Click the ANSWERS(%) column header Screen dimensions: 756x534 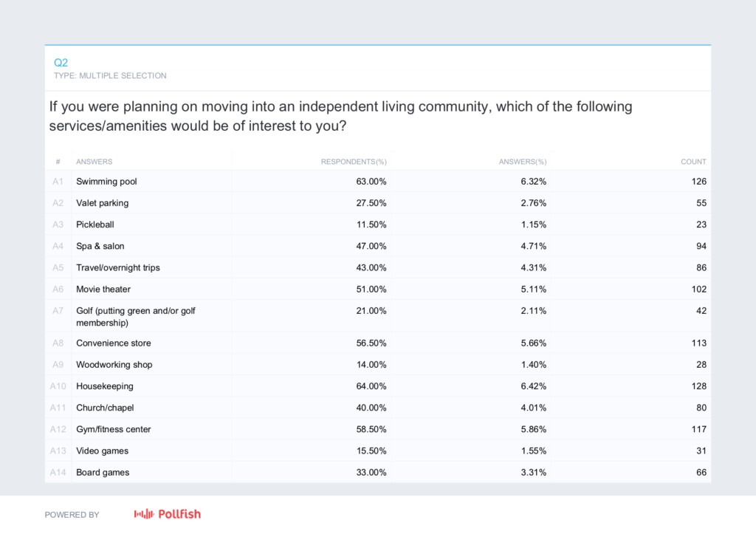[x=523, y=162]
